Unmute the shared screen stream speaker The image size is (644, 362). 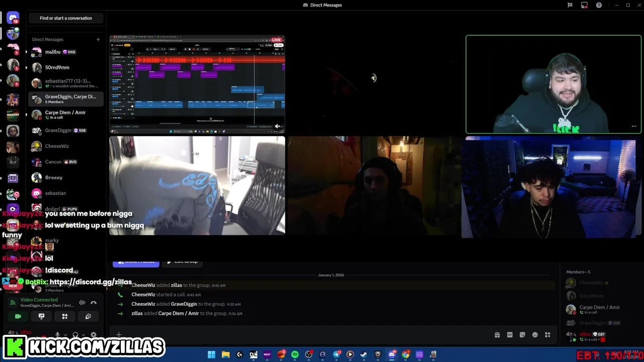277,126
